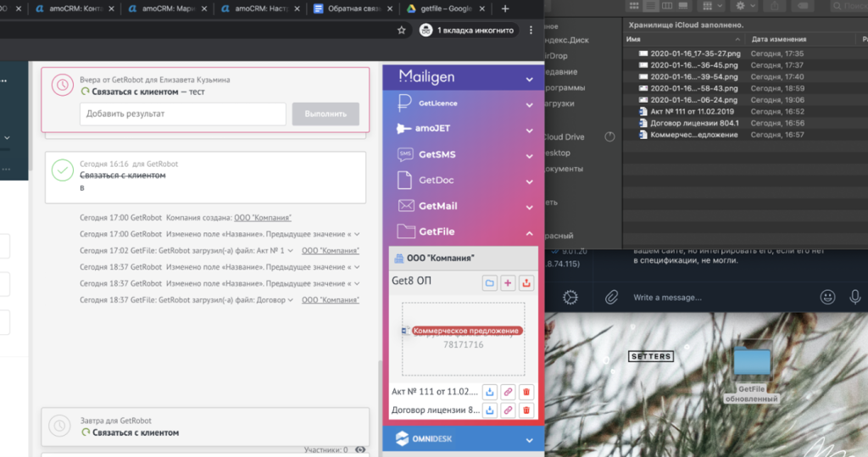Expand Договор file upload event details

290,300
